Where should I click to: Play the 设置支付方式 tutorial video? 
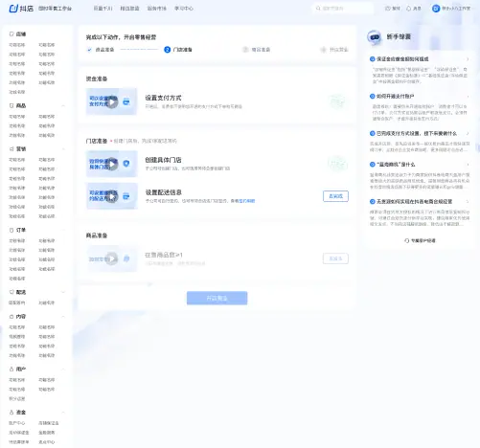(x=112, y=102)
